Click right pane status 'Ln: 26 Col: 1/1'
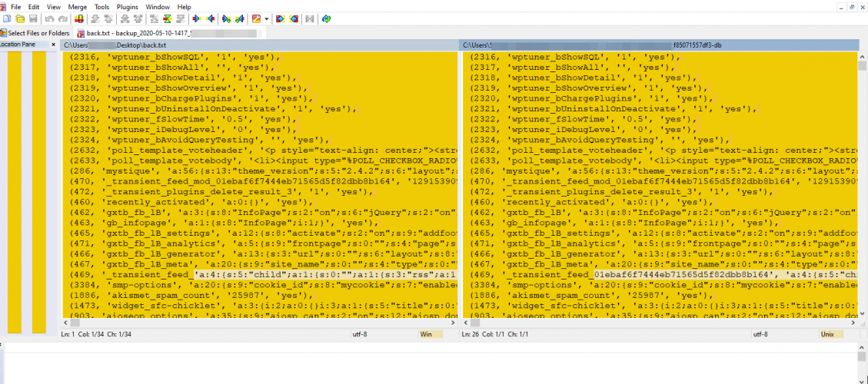This screenshot has height=384, width=868. coord(494,334)
